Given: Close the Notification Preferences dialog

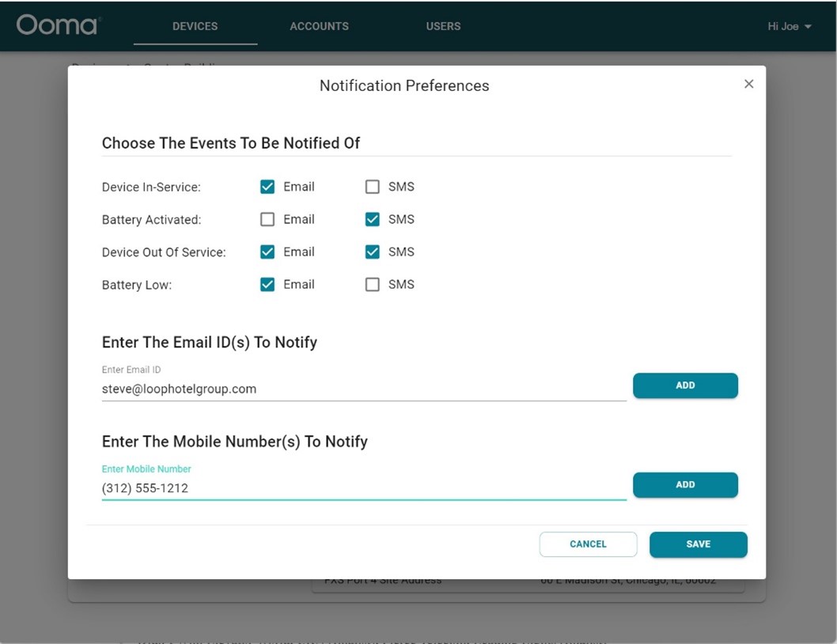Looking at the screenshot, I should click(x=748, y=84).
